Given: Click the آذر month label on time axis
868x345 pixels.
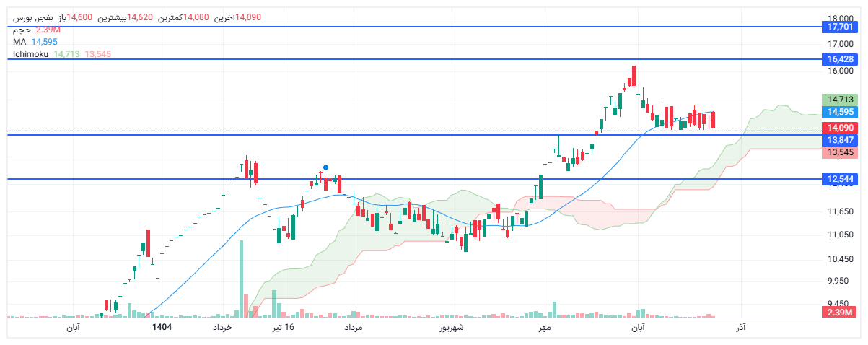Looking at the screenshot, I should coord(740,328).
